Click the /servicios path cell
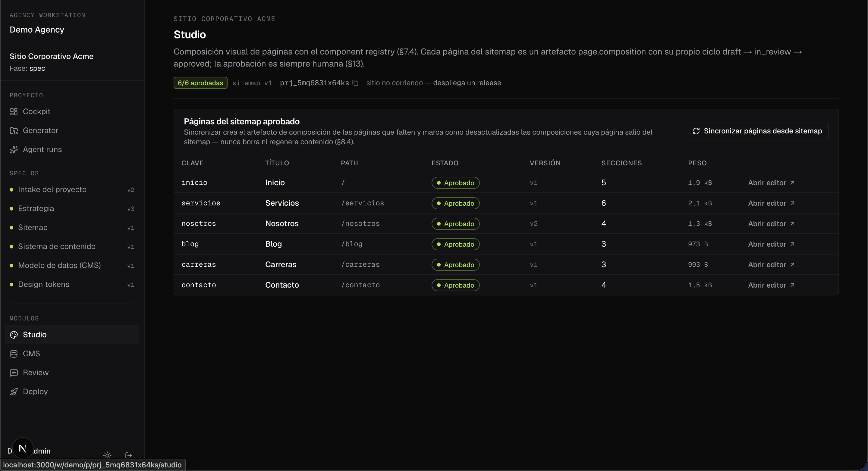This screenshot has height=471, width=868. (362, 203)
